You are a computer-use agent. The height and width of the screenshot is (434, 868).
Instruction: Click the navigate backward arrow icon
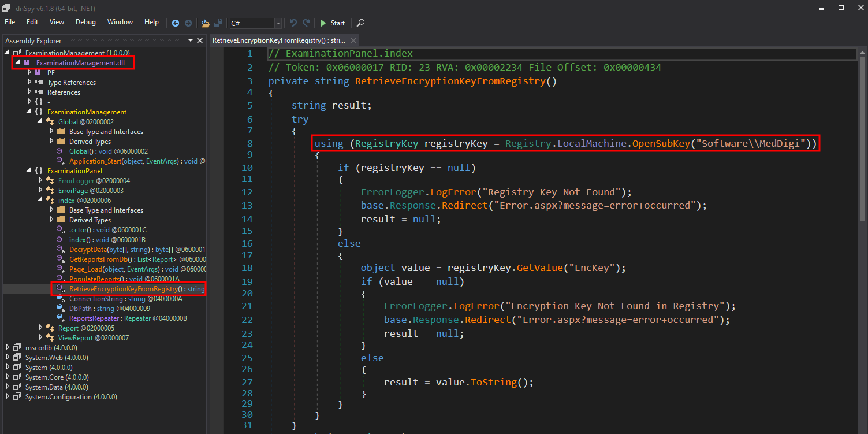[x=176, y=23]
